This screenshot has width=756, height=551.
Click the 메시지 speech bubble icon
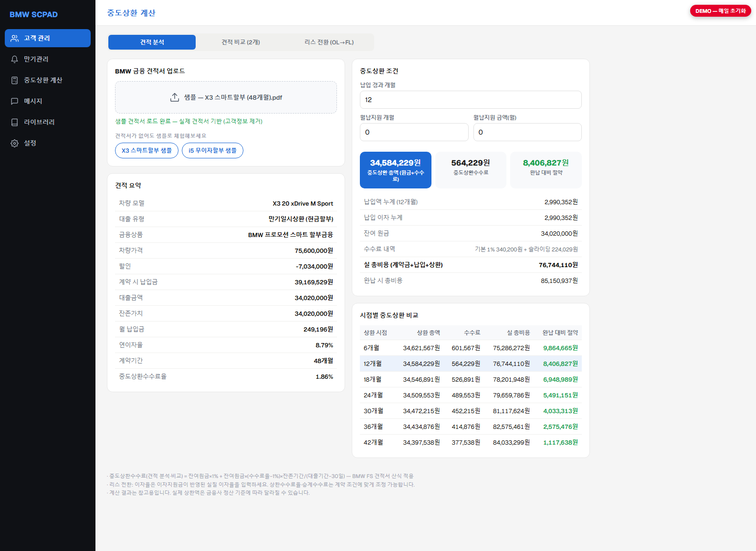15,101
